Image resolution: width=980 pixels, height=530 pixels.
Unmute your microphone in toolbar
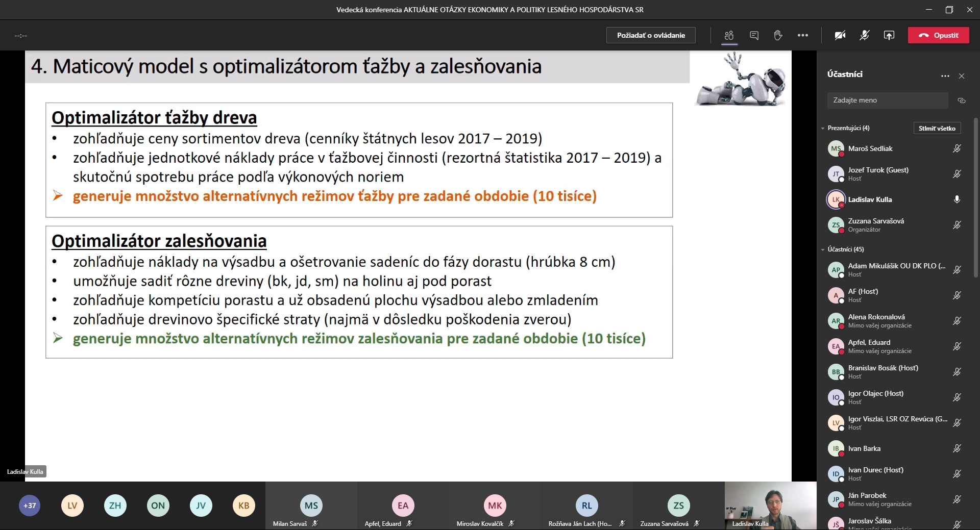(864, 35)
